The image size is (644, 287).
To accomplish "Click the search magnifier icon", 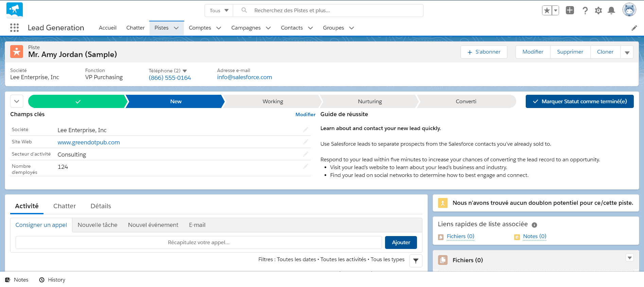I will [x=244, y=10].
